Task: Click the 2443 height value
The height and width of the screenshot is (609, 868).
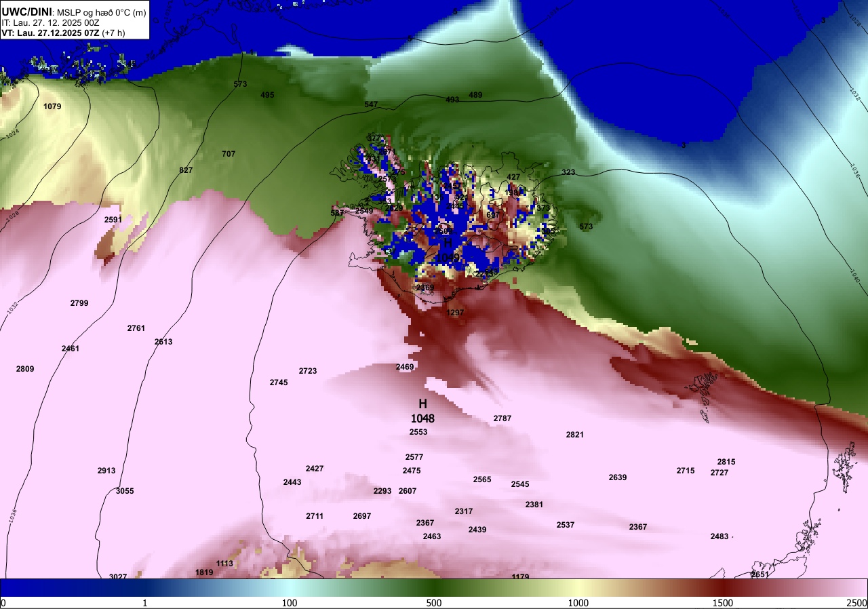Action: [292, 482]
